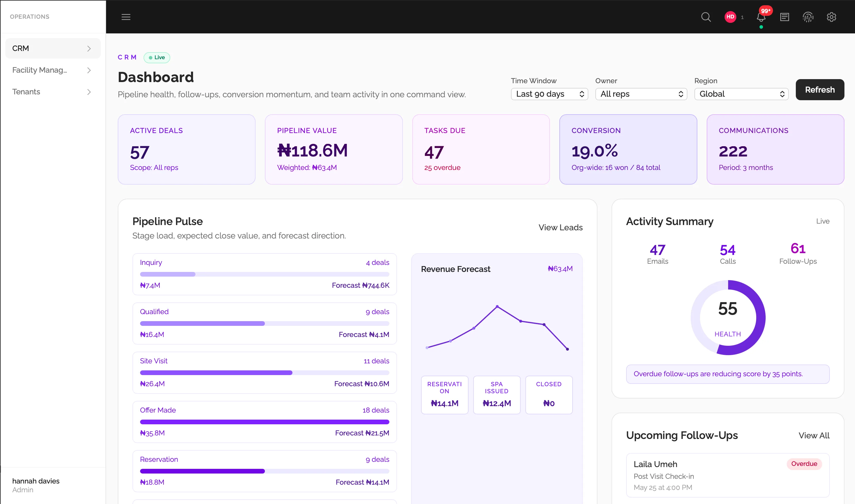The image size is (855, 504).
Task: Click the Site Visit stage progress bar
Action: point(265,372)
